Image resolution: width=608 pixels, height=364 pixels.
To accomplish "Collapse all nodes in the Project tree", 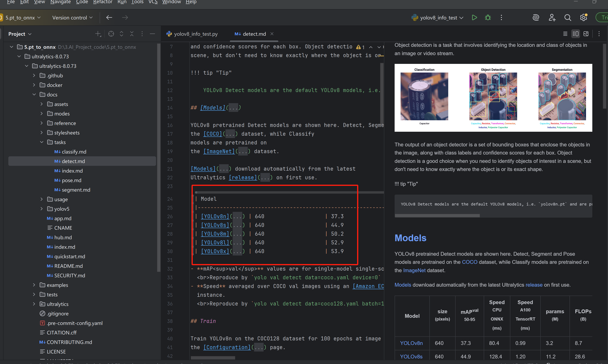I will click(132, 34).
